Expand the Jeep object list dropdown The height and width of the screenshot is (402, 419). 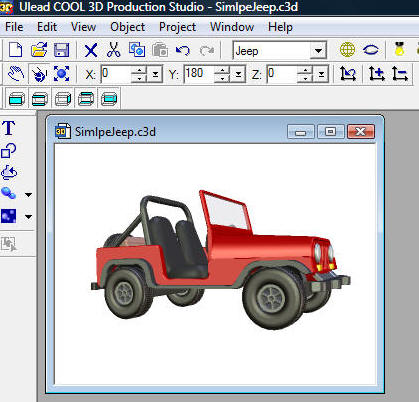point(318,51)
